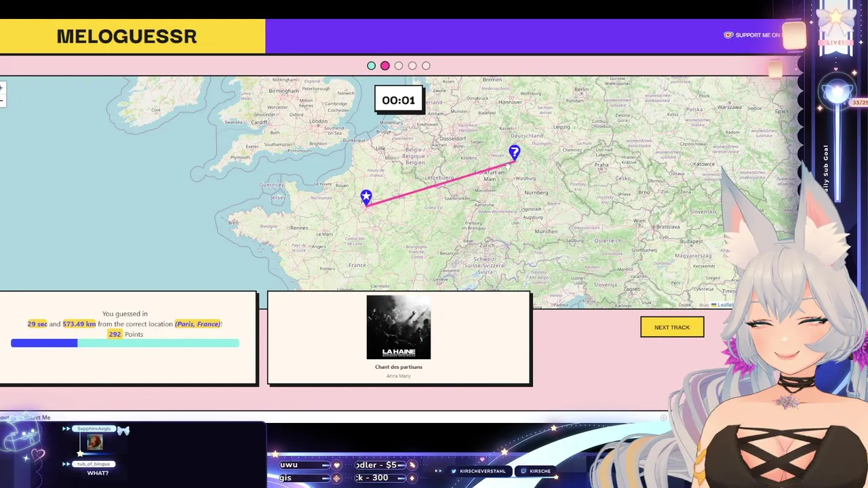Click the icon beside the $5 entry

[412, 465]
